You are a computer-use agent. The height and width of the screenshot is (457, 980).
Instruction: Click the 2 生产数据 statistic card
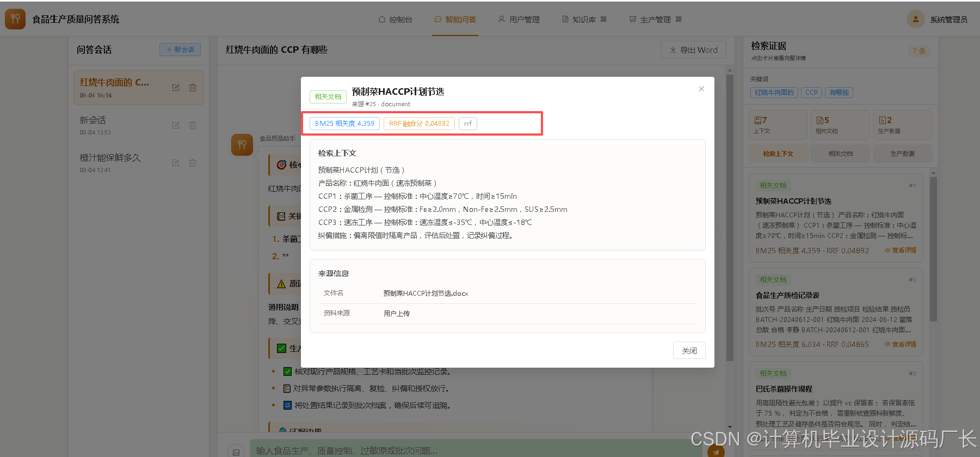[x=903, y=125]
